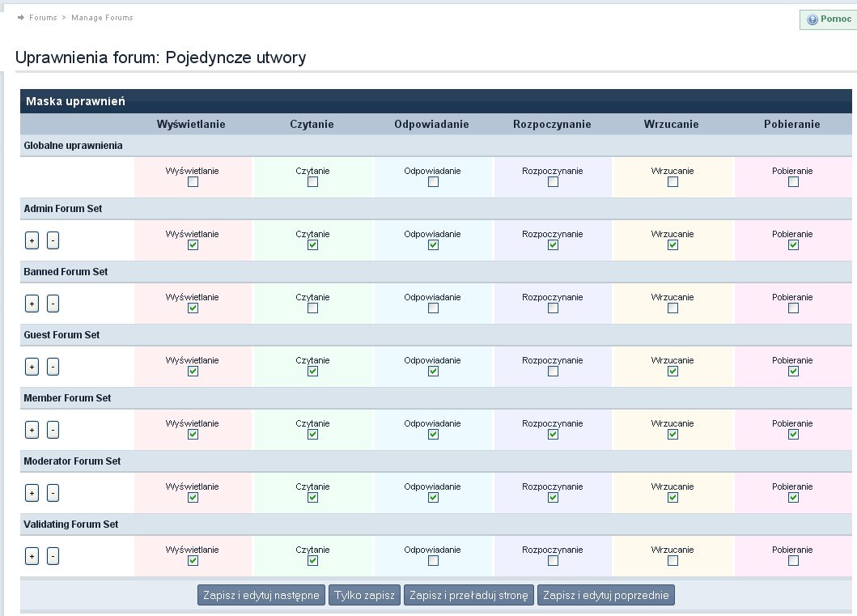Select all permissions via Member Forum Set plus

(x=32, y=430)
